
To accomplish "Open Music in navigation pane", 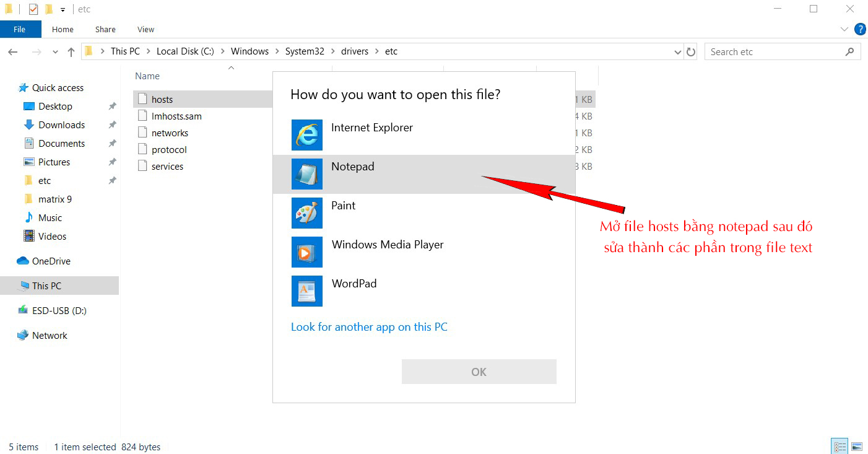I will (x=50, y=218).
